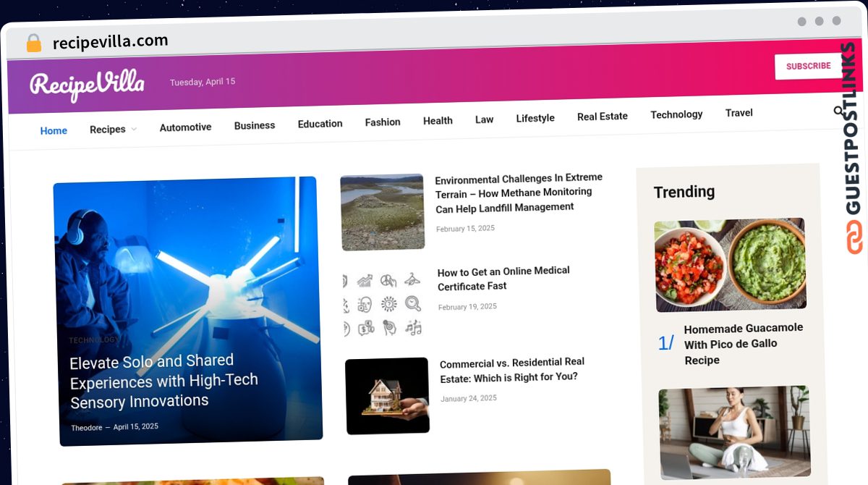Select the Health menu item
The width and height of the screenshot is (868, 485).
point(438,121)
